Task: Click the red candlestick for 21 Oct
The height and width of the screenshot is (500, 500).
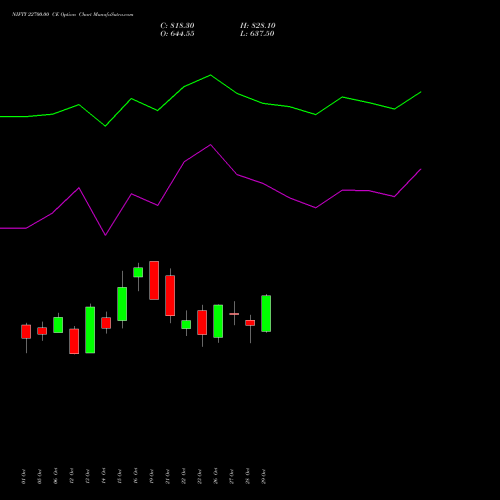Action: pyautogui.click(x=170, y=296)
